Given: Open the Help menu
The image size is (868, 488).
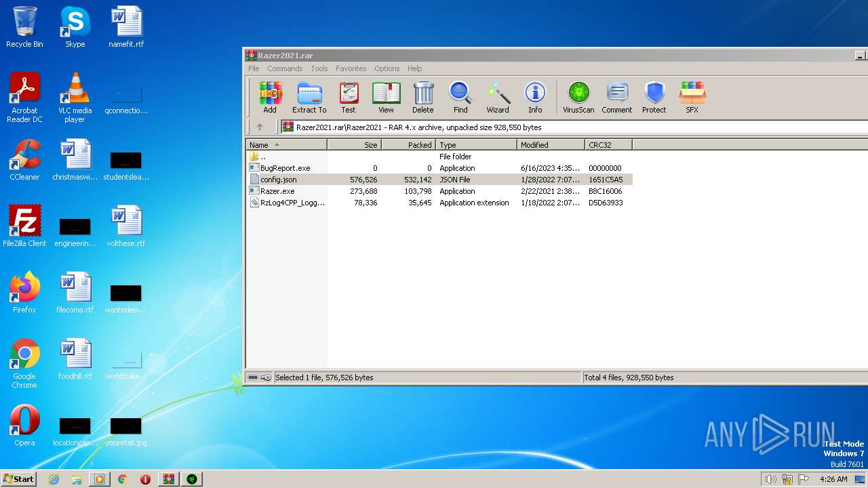Looking at the screenshot, I should coord(415,68).
